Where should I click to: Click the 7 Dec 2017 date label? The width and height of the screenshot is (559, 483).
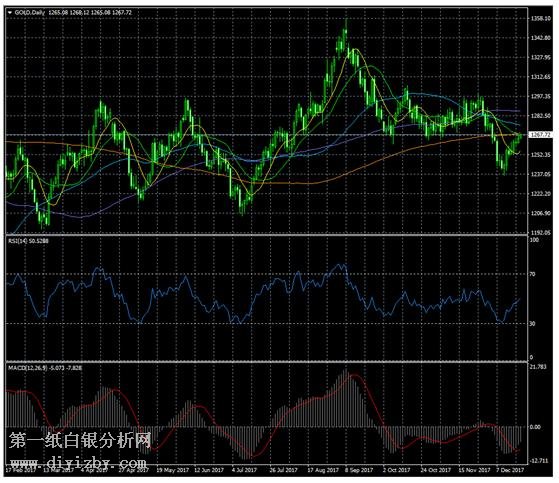[x=511, y=470]
